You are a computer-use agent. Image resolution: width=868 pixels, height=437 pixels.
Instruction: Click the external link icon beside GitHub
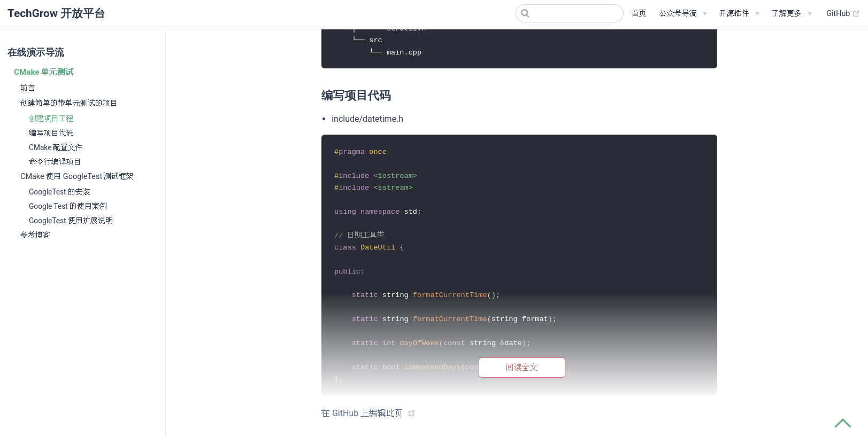click(856, 14)
